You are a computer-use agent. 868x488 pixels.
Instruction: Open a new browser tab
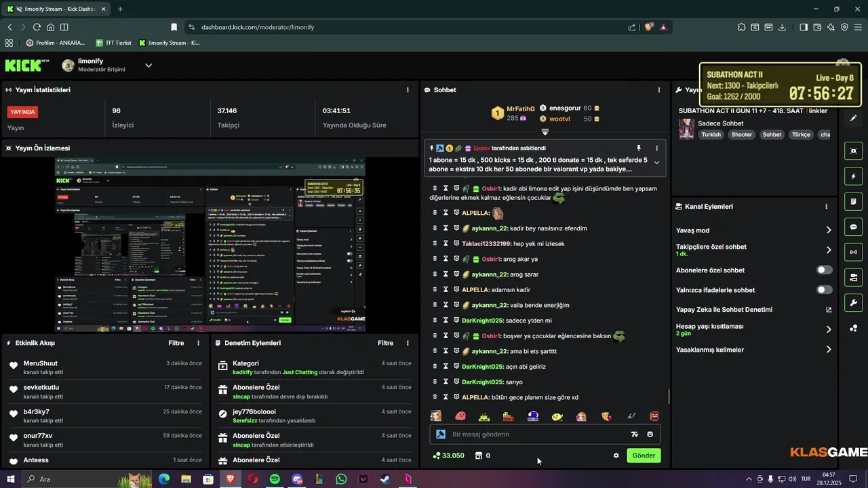pos(120,9)
